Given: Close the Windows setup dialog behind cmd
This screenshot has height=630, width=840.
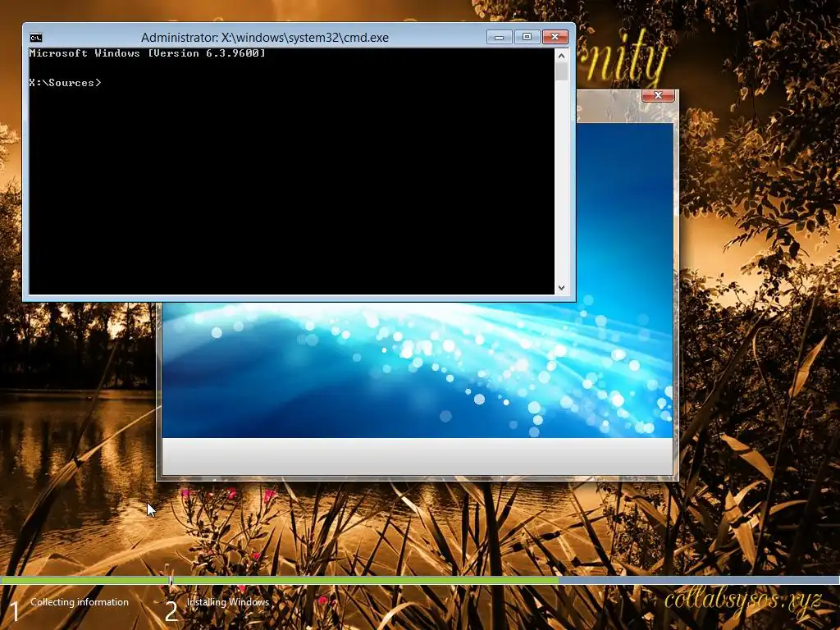Looking at the screenshot, I should click(x=658, y=95).
